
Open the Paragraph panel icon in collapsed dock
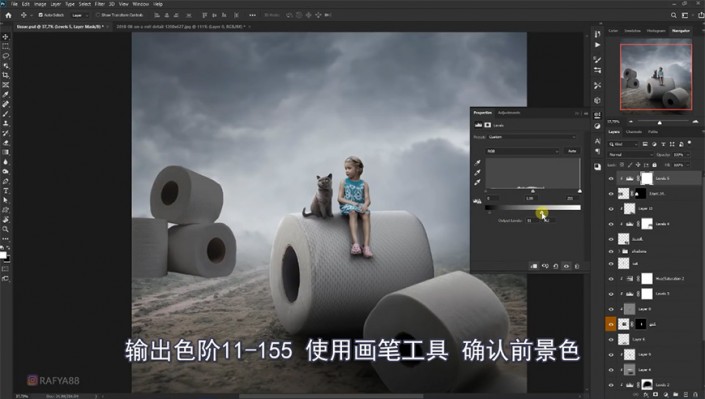(x=597, y=151)
